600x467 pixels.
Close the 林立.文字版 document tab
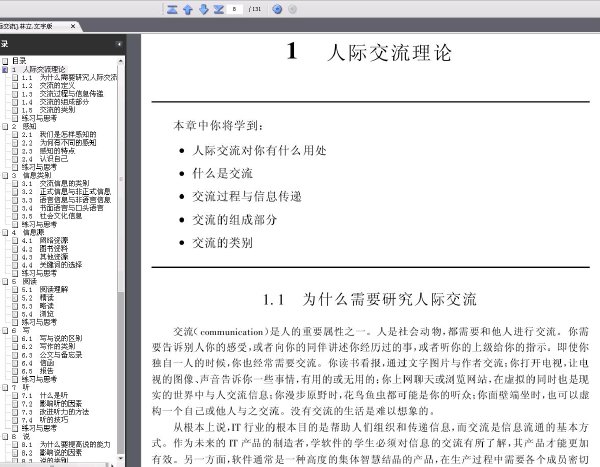73,26
